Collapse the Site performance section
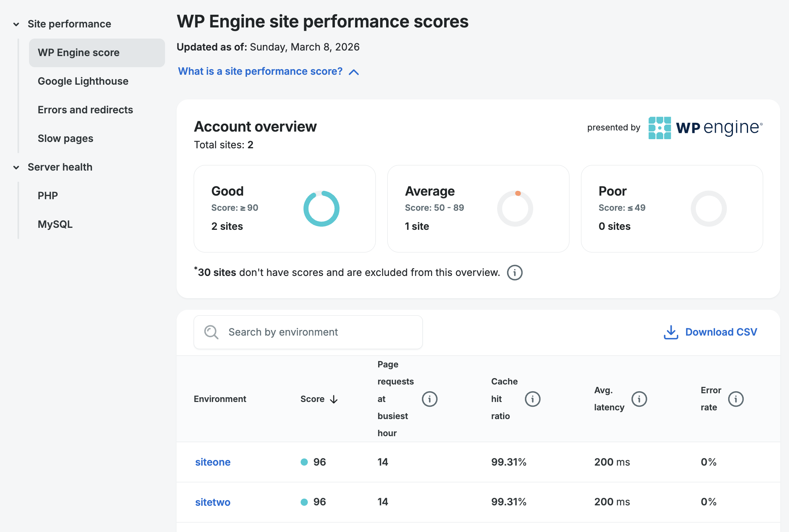This screenshot has height=532, width=789. (16, 24)
